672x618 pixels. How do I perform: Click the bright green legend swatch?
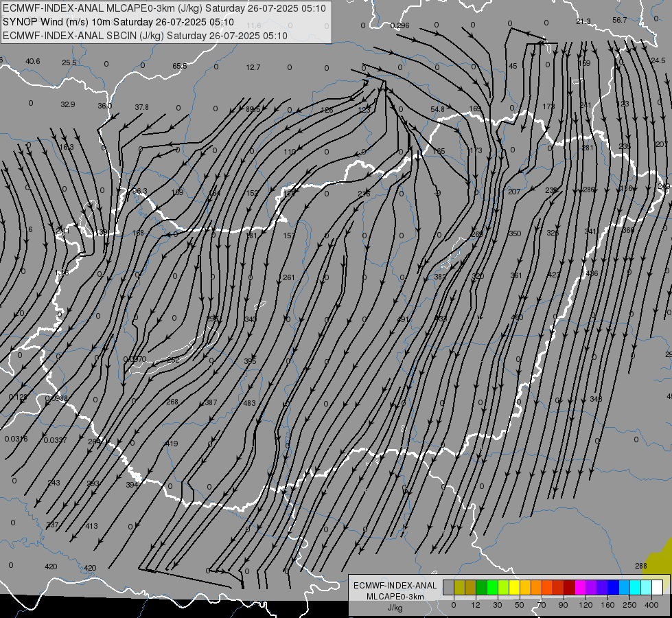click(492, 587)
